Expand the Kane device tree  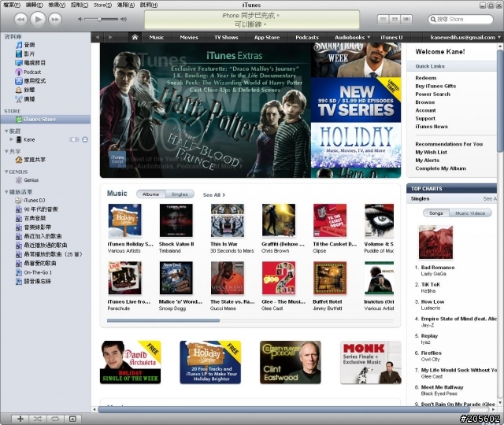[11, 139]
